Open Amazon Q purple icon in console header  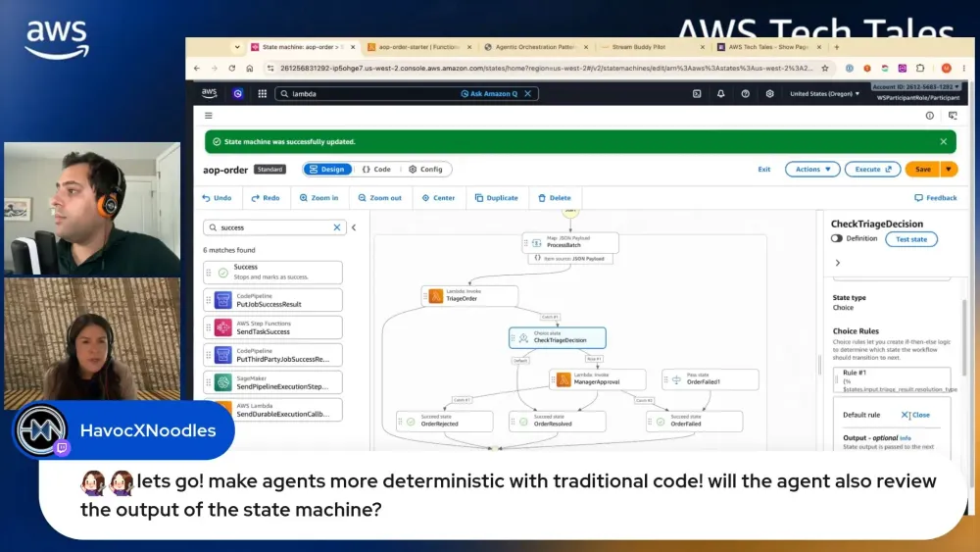pos(237,94)
